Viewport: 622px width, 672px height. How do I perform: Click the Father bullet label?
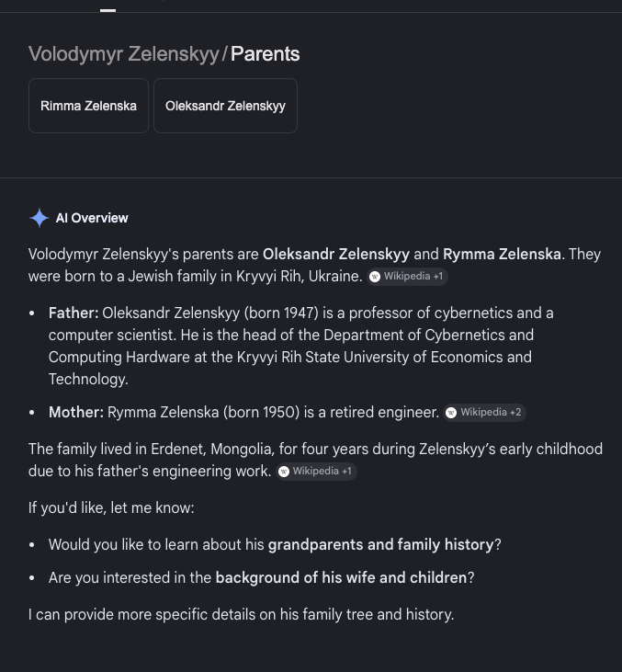tap(74, 313)
